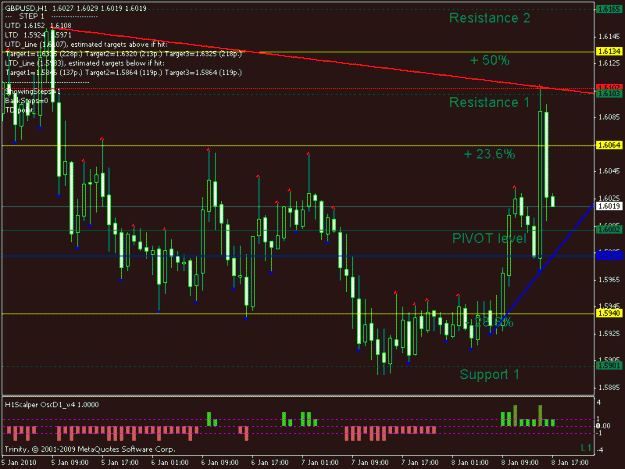Click the 6 Jan 17:00 time label
The image size is (625, 469).
coord(269,463)
